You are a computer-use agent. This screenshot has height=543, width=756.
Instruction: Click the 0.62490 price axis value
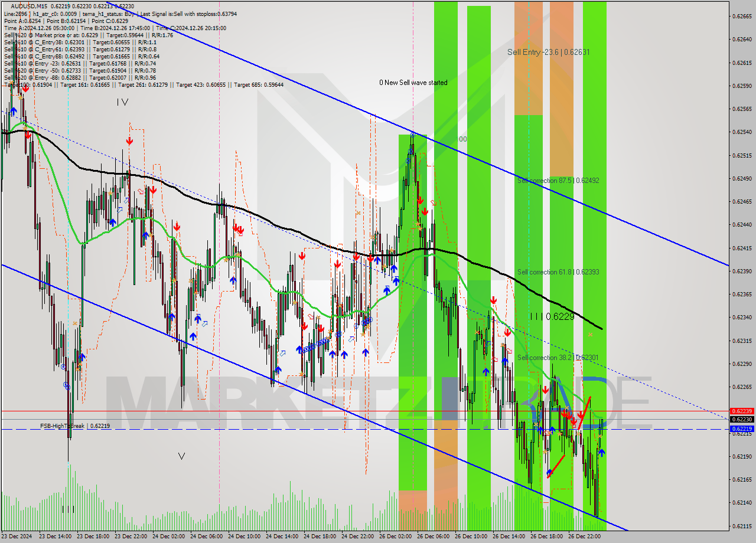741,178
